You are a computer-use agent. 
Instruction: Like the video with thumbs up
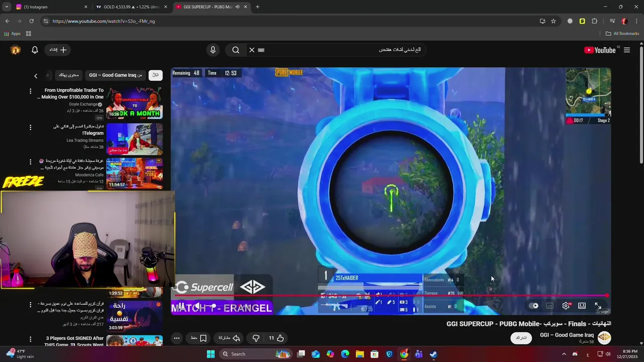276,338
